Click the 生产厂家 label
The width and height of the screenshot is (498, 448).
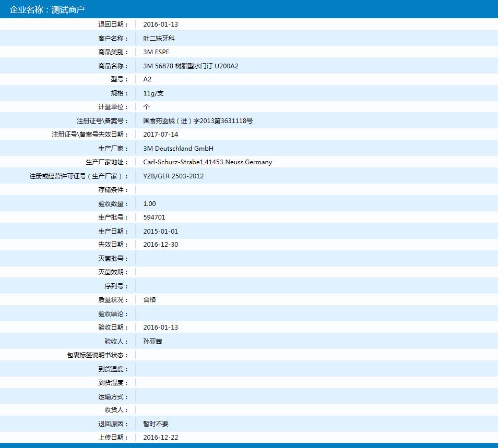tap(113, 149)
